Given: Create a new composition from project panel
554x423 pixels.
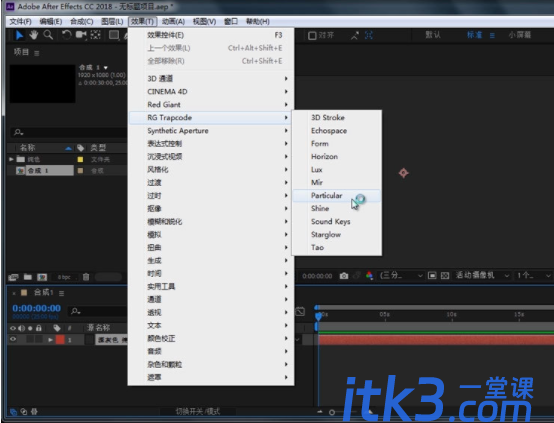Looking at the screenshot, I should click(42, 277).
